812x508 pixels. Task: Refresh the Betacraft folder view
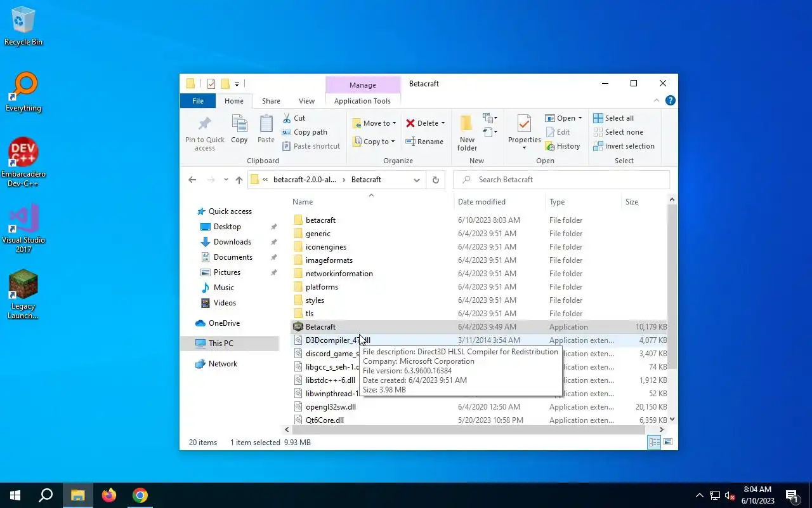coord(435,180)
